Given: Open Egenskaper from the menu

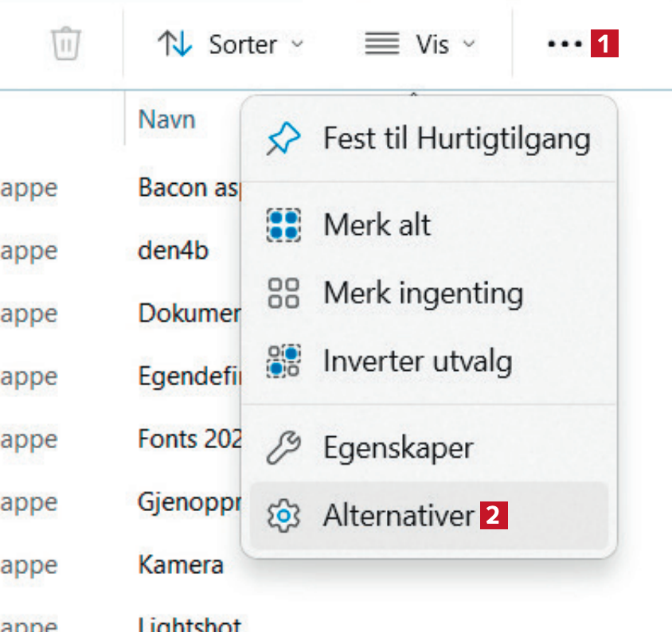Looking at the screenshot, I should 397,448.
